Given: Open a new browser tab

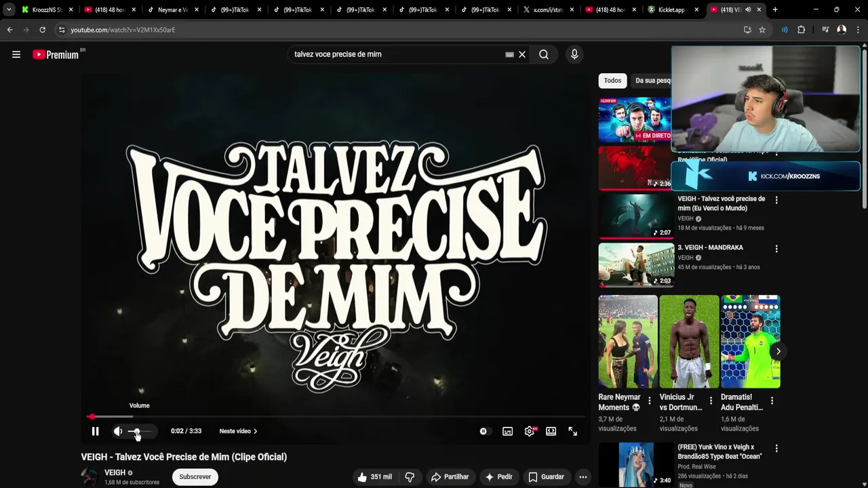Looking at the screenshot, I should click(775, 10).
